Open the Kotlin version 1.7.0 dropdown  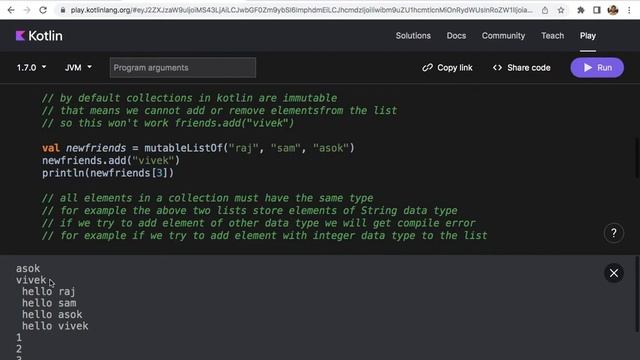click(31, 67)
